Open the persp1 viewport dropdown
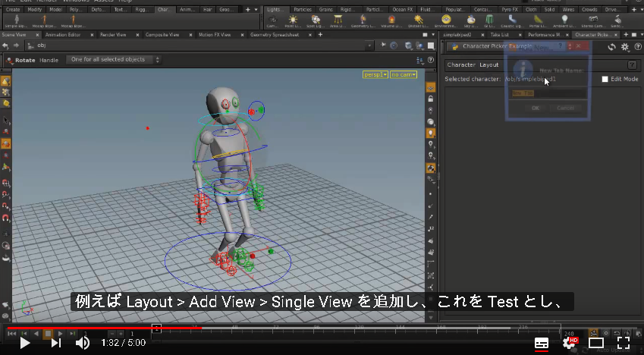 tap(375, 74)
